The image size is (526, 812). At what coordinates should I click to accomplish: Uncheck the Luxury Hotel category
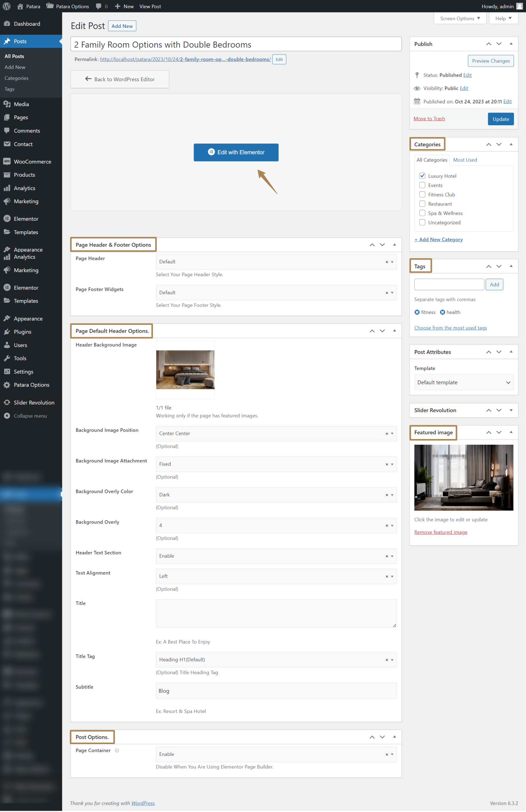tap(422, 176)
